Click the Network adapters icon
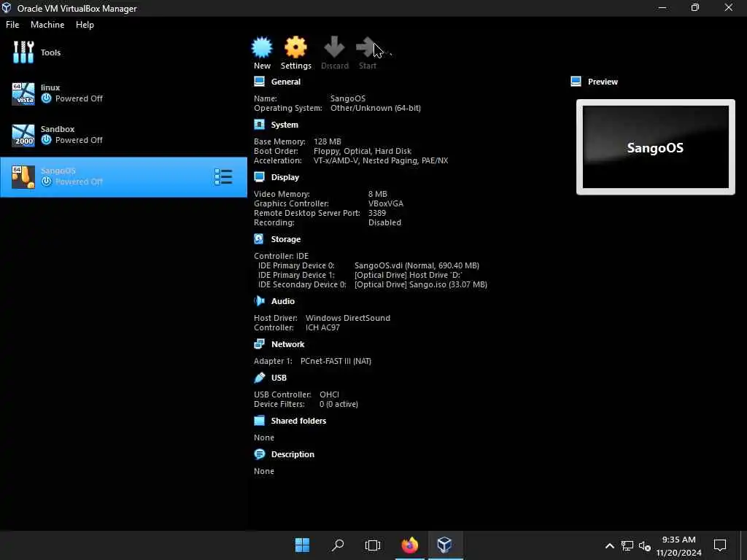The width and height of the screenshot is (747, 560). (259, 343)
